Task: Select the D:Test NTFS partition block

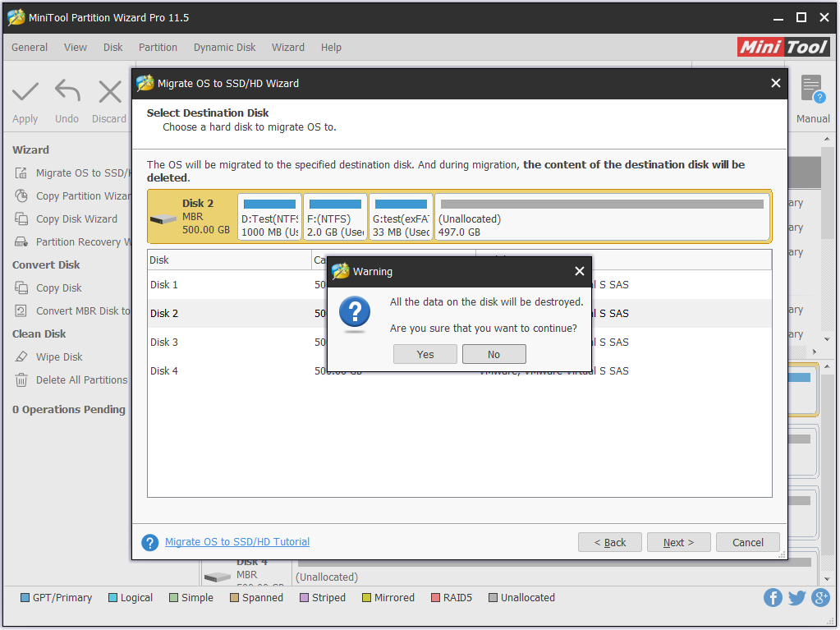Action: (x=269, y=217)
